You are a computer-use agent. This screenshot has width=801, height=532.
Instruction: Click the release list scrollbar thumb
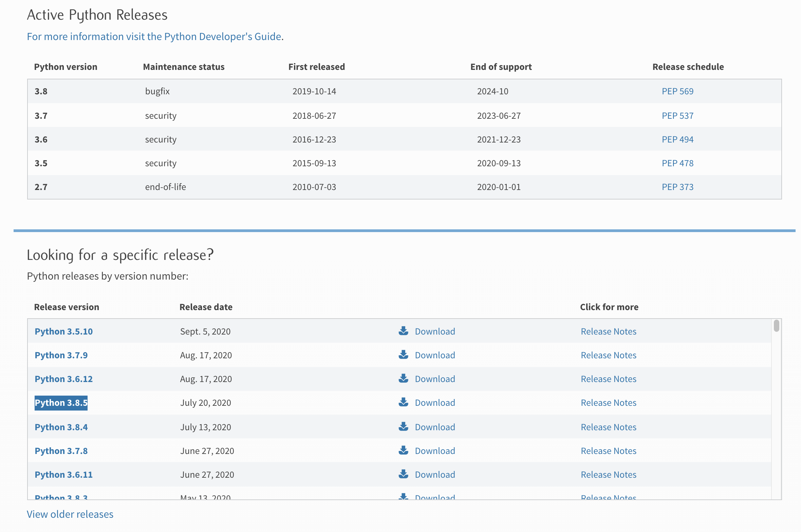pyautogui.click(x=776, y=326)
